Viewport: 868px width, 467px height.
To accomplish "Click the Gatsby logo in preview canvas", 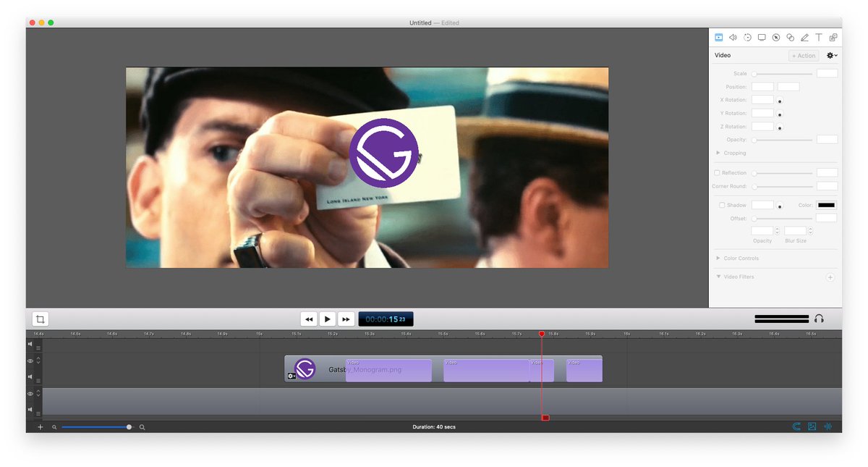I will click(383, 153).
